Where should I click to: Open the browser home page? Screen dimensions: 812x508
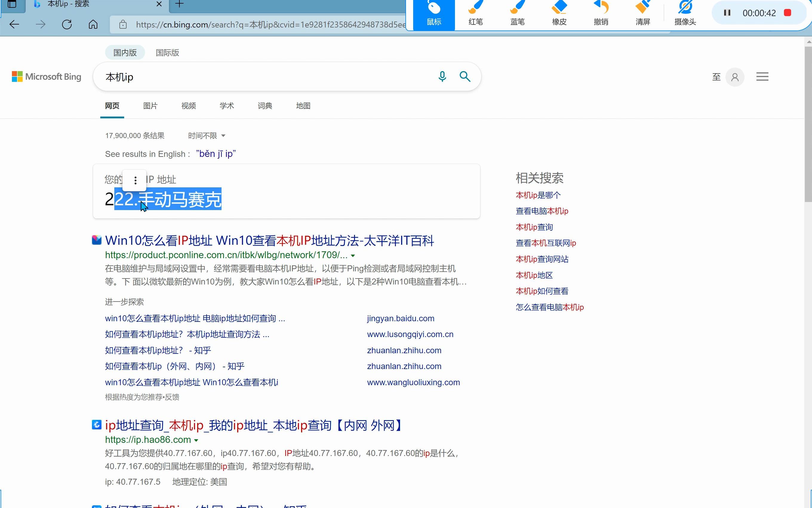pos(93,24)
